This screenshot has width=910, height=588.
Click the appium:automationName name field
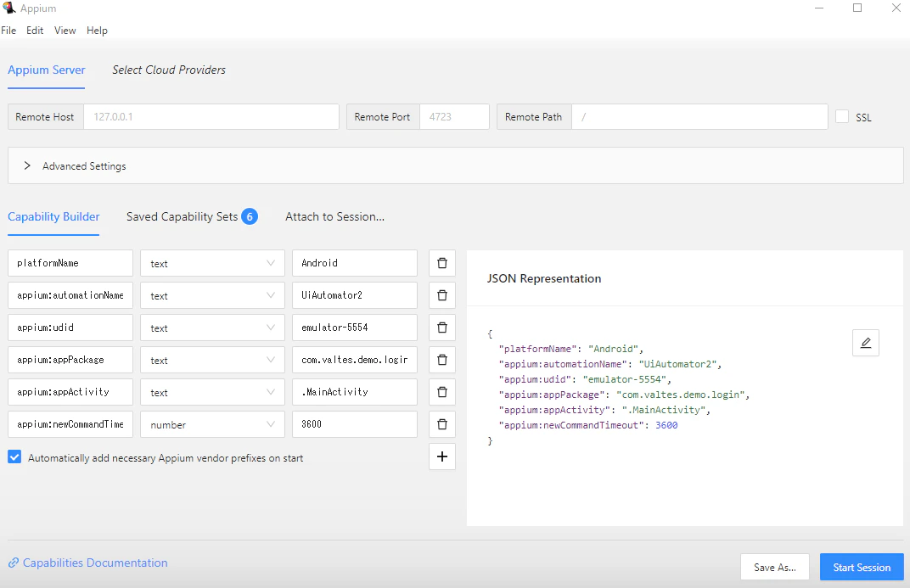[70, 295]
